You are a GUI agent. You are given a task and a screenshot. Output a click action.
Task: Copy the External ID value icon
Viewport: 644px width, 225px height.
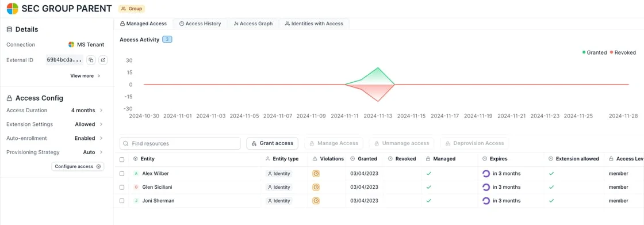pos(91,60)
